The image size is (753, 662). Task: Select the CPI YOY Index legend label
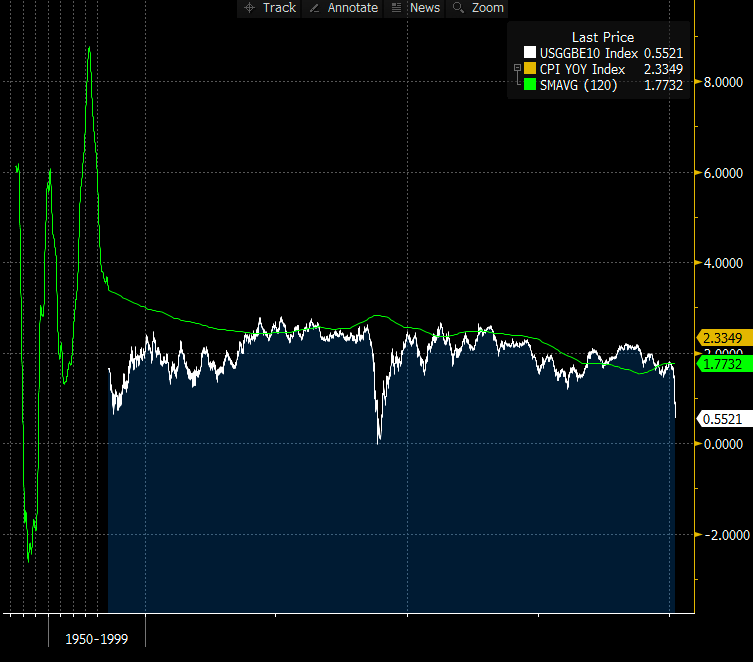(582, 69)
